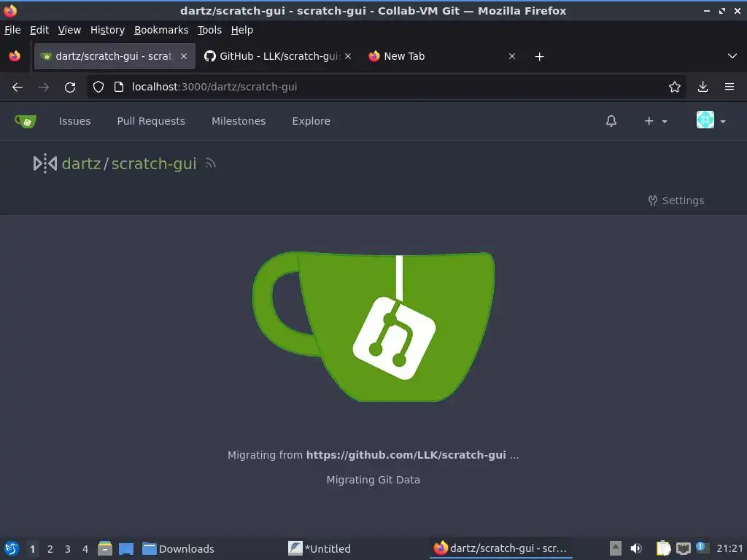Go back with the browser back arrow
This screenshot has width=747, height=560.
point(18,87)
